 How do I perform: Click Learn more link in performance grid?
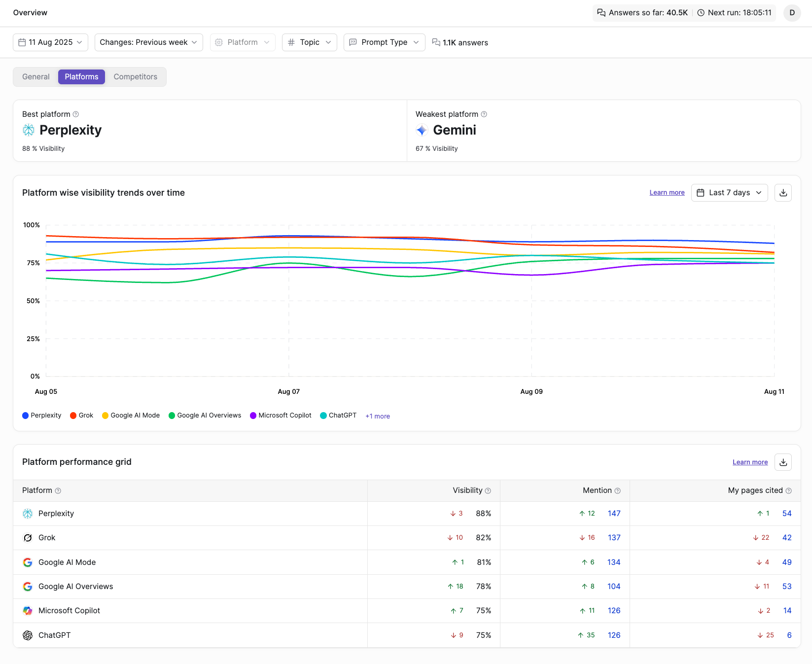coord(750,462)
